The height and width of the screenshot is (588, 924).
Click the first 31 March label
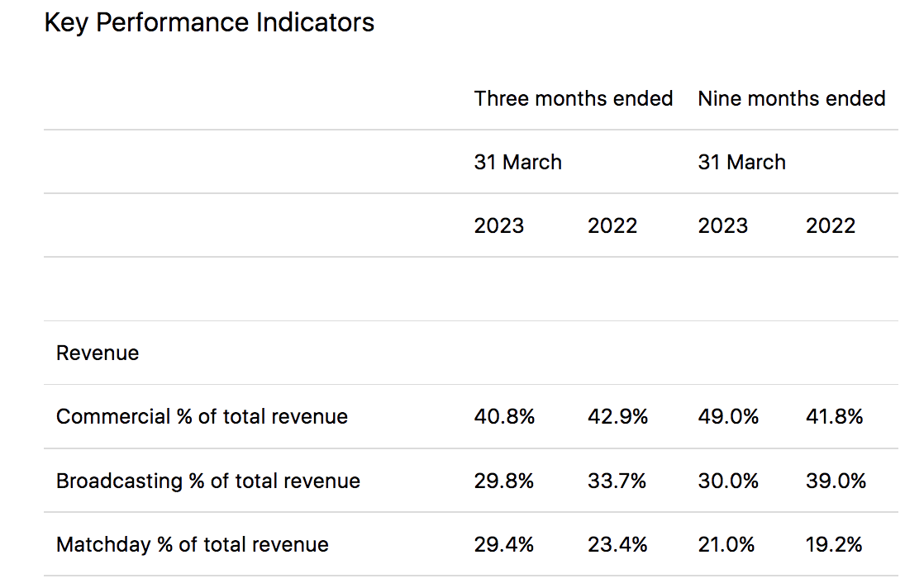[x=517, y=162]
